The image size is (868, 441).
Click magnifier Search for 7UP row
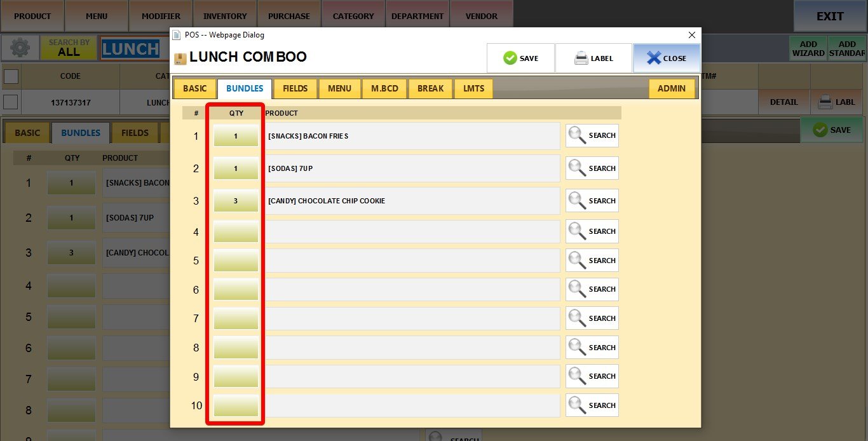click(592, 168)
